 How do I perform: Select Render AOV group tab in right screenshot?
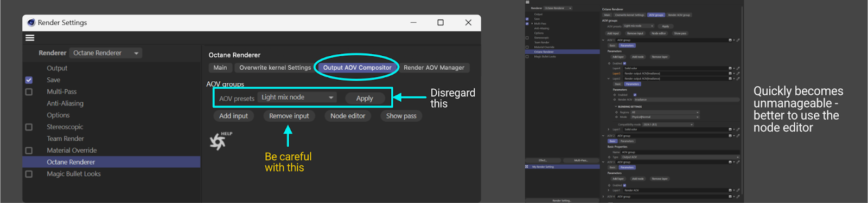pos(679,15)
